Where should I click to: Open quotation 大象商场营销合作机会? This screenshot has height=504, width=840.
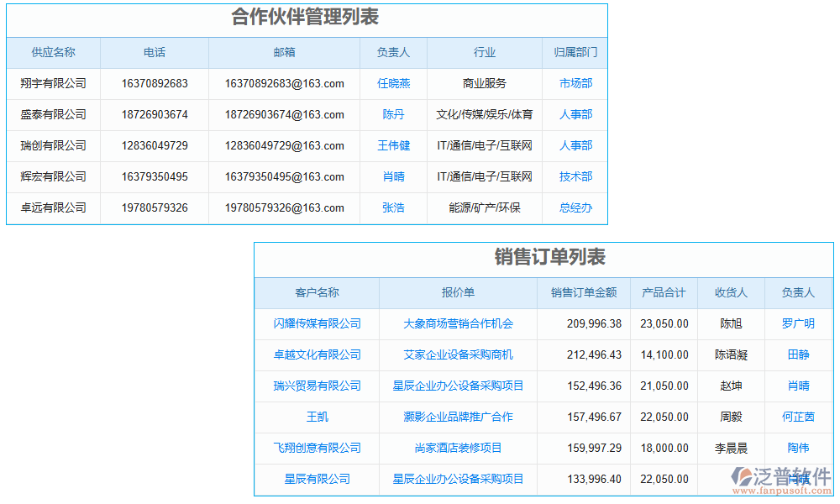[458, 323]
